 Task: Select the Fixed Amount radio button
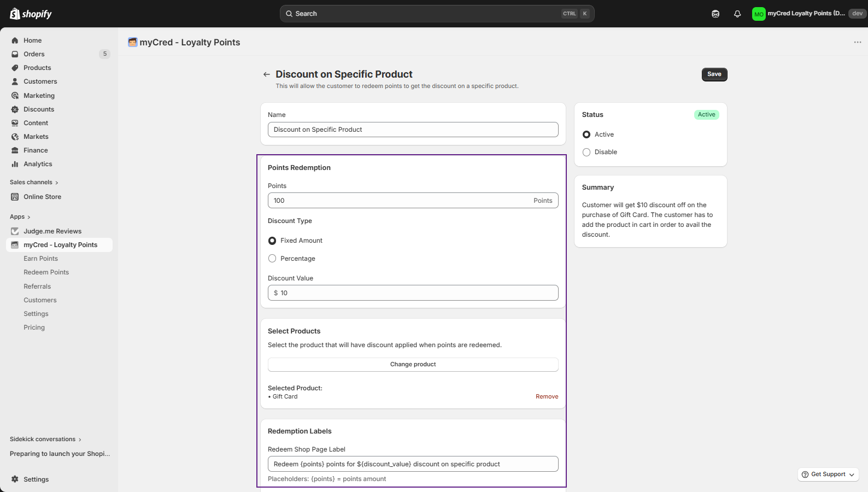click(272, 241)
